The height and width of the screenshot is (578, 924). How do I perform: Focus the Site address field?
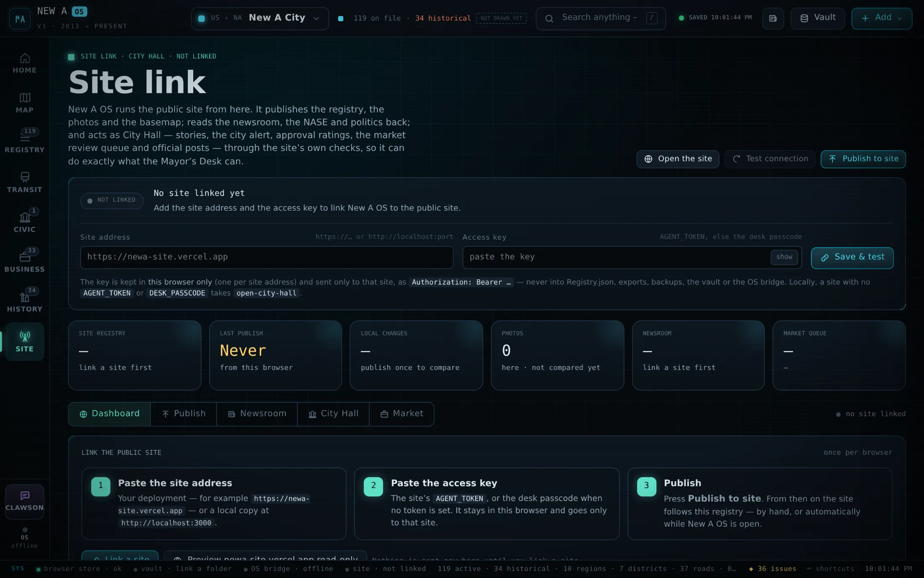tap(267, 257)
